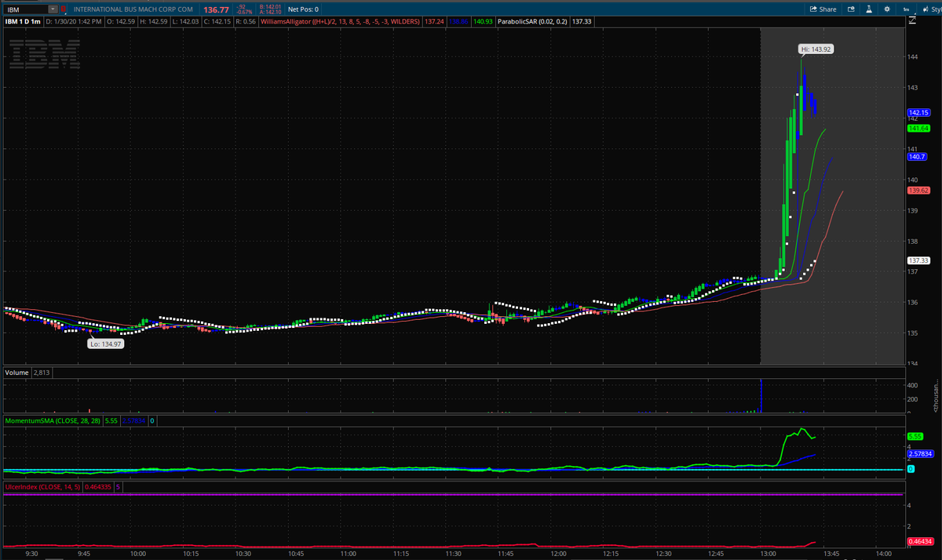Open the Style menu
Screen dimensions: 942x560
pos(931,9)
